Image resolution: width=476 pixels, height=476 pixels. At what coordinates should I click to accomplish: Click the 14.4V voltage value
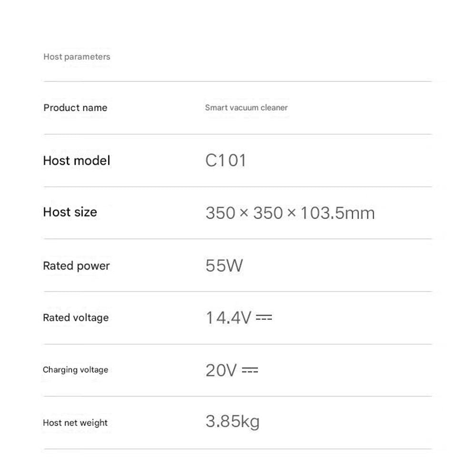(x=228, y=317)
